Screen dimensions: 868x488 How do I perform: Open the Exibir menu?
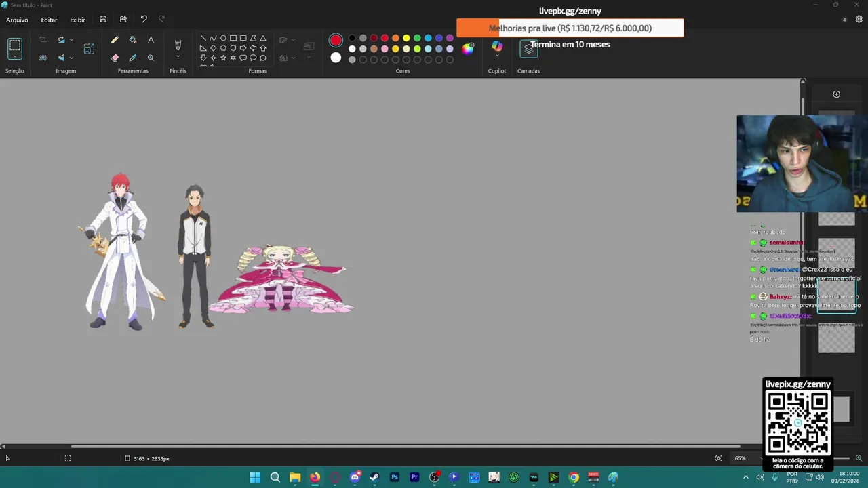(x=77, y=20)
